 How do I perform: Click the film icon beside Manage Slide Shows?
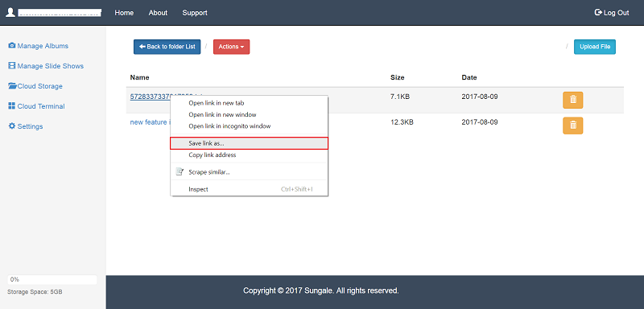(x=12, y=66)
